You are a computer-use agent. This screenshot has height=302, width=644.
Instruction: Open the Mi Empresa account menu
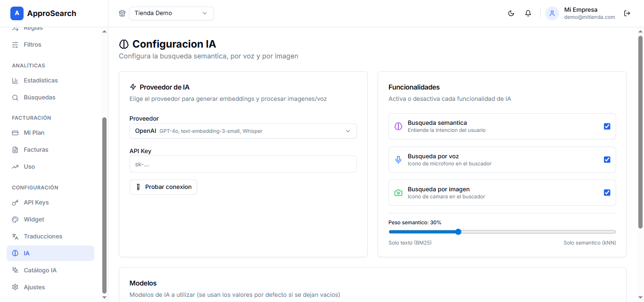(581, 13)
